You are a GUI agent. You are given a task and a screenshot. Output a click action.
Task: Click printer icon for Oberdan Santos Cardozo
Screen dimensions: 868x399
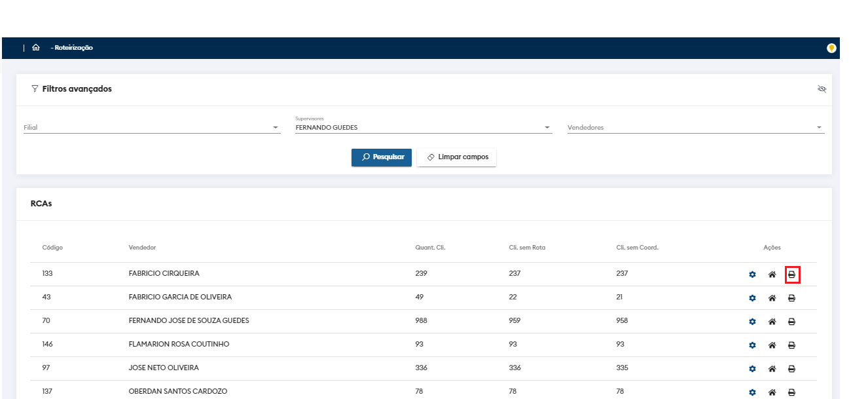pos(791,392)
